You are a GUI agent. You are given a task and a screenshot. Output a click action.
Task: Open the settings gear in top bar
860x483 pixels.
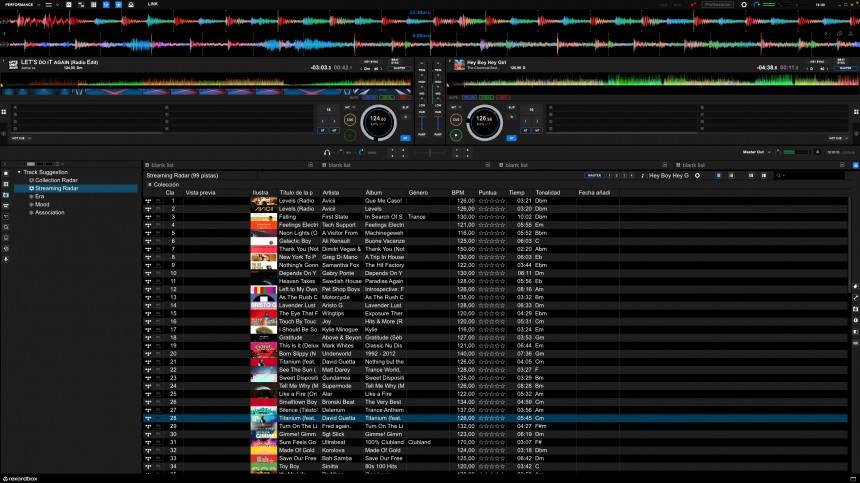[743, 4]
